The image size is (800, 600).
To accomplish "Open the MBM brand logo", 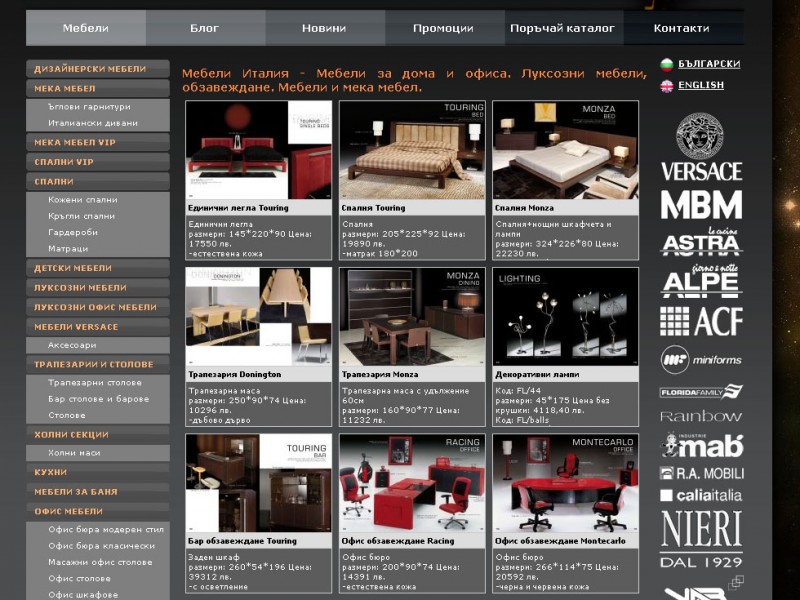I will tap(701, 205).
